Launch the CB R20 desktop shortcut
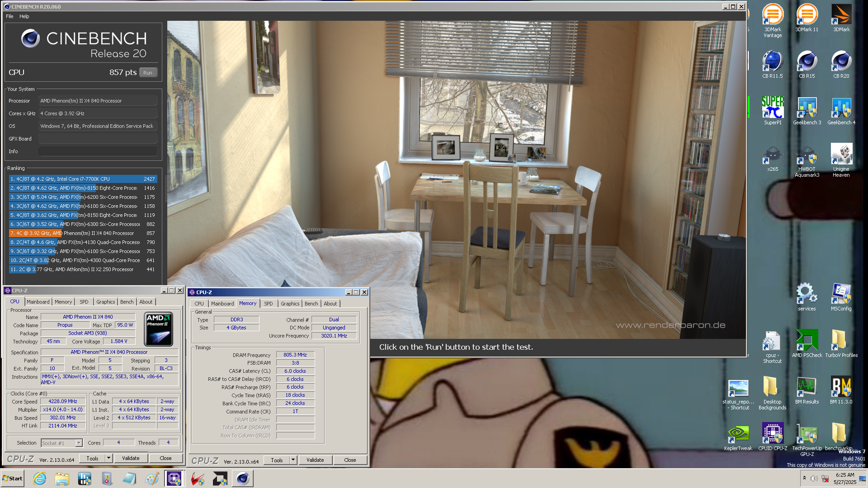868x488 pixels. pos(841,64)
